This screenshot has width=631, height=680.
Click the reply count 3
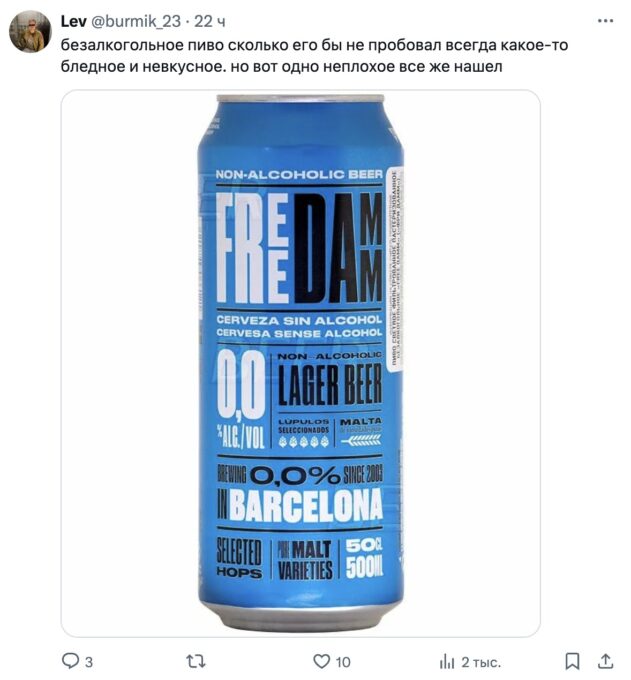click(88, 662)
